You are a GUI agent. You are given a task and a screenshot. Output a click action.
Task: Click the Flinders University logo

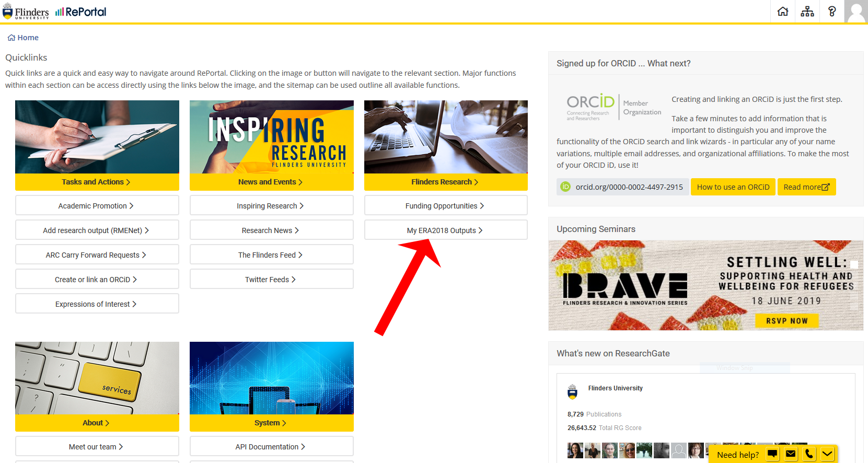pos(26,11)
